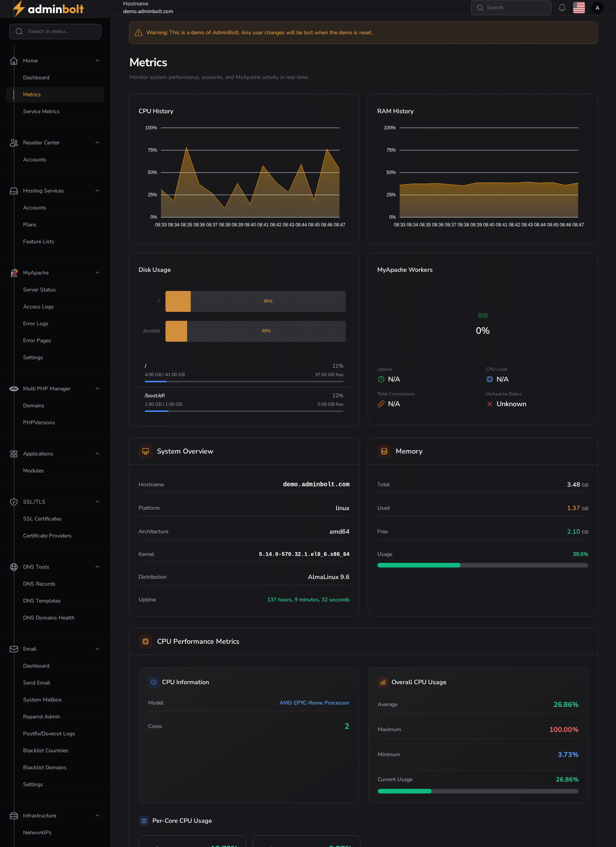Click the System Overview monitor icon
The height and width of the screenshot is (847, 616).
pyautogui.click(x=146, y=451)
